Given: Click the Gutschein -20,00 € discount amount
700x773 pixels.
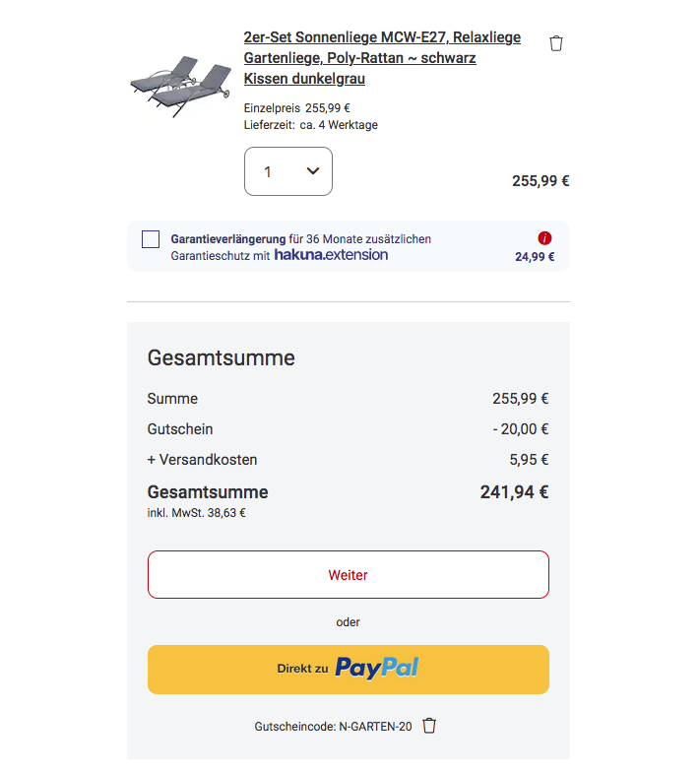Looking at the screenshot, I should point(521,429).
